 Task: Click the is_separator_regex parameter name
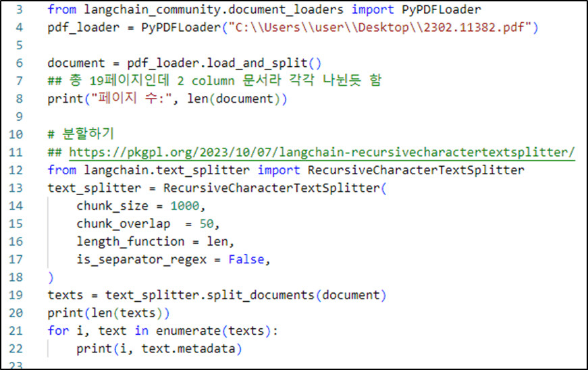tap(141, 259)
